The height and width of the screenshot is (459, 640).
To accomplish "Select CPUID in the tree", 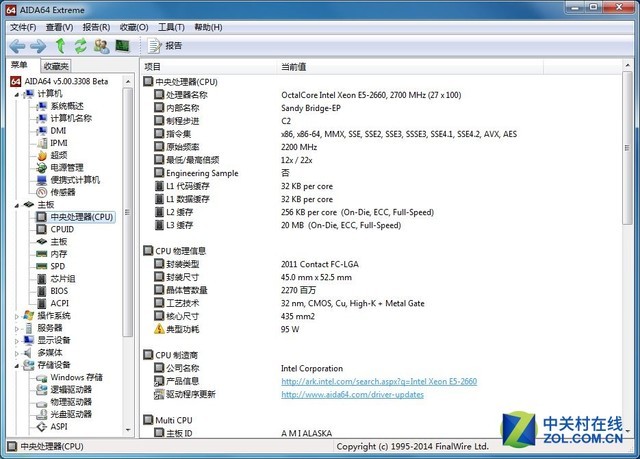I will (x=62, y=229).
